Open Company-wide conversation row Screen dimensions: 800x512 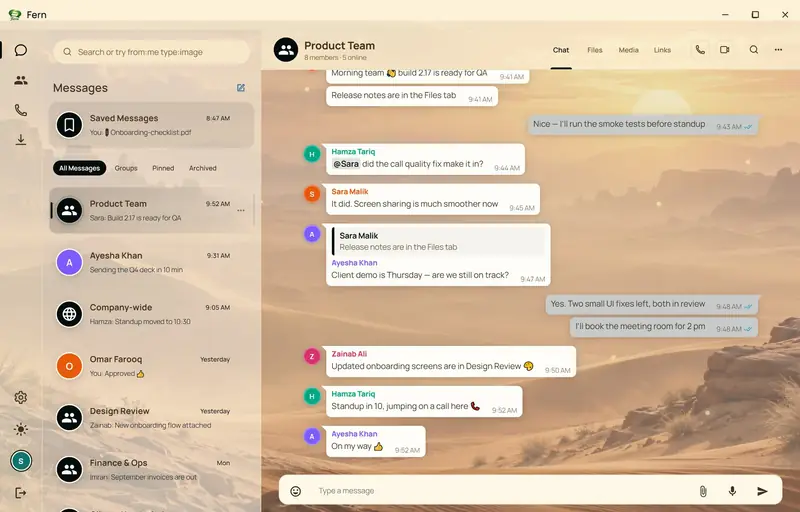pos(152,314)
